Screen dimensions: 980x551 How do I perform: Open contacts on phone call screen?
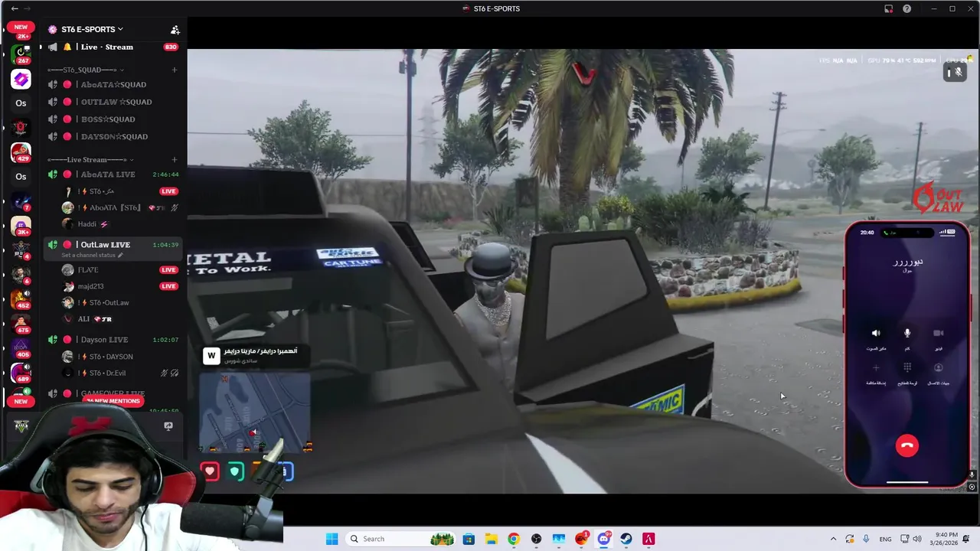[939, 368]
